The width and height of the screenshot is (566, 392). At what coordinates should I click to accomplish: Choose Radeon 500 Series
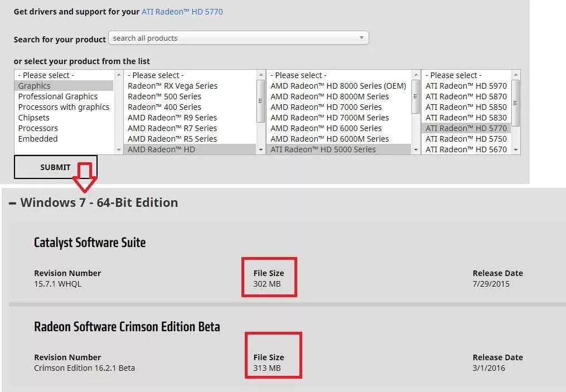click(190, 96)
